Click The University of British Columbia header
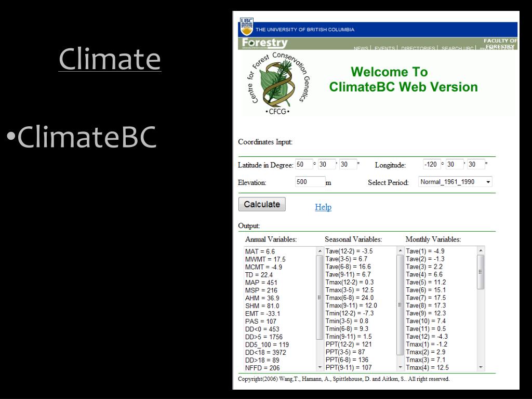Image resolution: width=532 pixels, height=399 pixels. (304, 30)
